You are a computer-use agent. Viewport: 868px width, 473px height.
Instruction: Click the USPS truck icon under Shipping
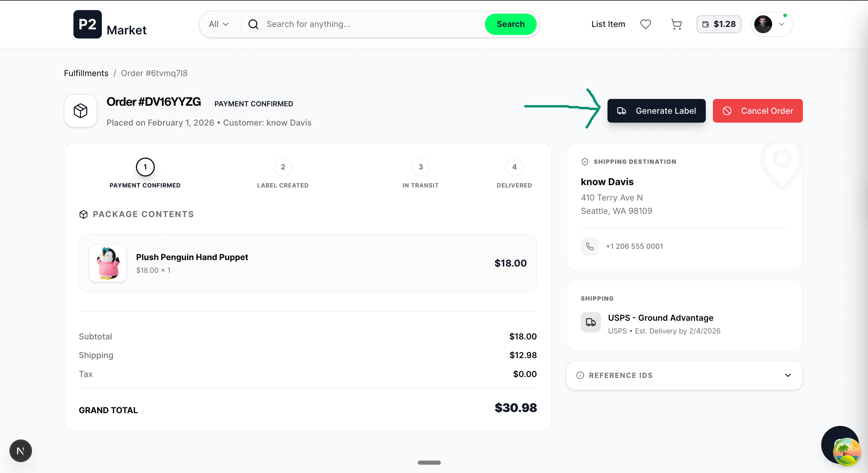[x=590, y=322]
